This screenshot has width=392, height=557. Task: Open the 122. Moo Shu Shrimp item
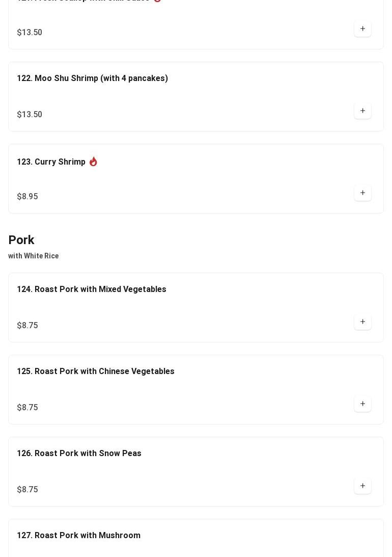pos(92,78)
